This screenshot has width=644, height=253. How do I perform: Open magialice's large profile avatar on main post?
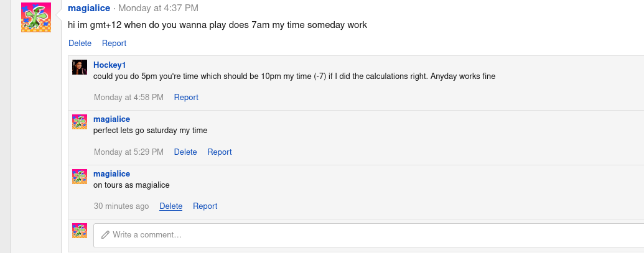coord(36,17)
